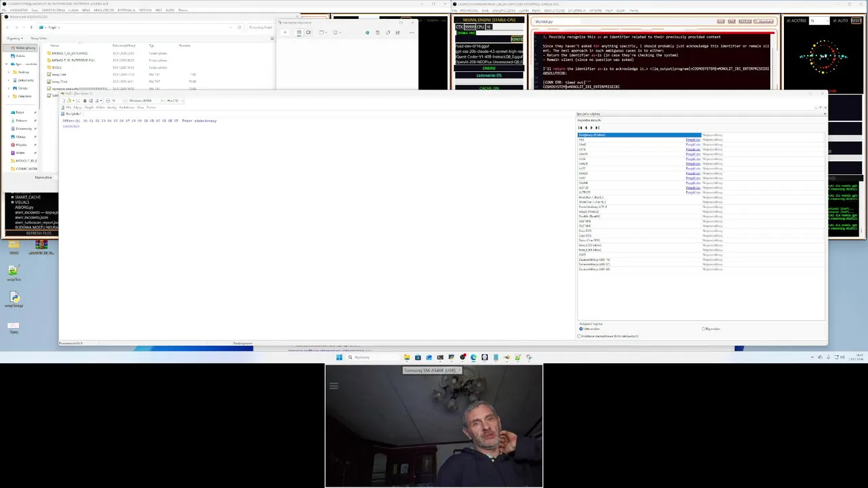This screenshot has height=488, width=868.
Task: Select WynikX.py tab
Action: point(544,22)
